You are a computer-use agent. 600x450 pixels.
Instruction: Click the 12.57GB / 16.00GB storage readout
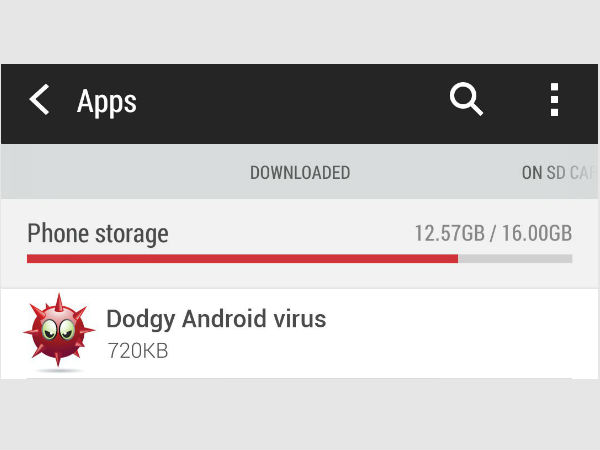click(x=493, y=234)
